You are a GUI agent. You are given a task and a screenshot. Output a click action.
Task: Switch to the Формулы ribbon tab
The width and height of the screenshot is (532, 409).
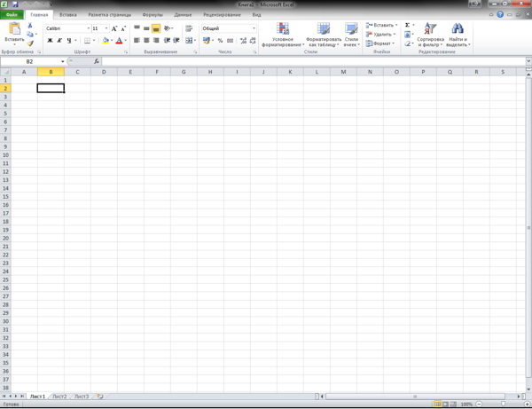click(x=153, y=15)
